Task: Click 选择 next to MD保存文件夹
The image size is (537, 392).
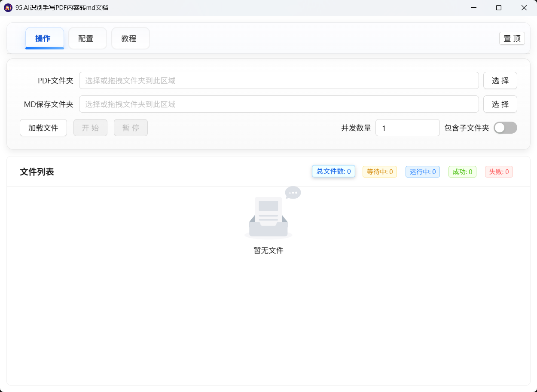Action: (x=500, y=104)
